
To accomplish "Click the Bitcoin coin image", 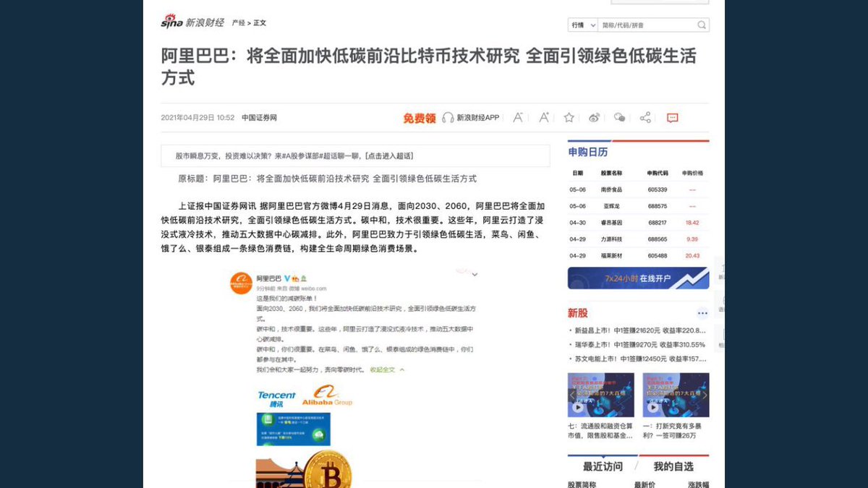I will click(x=328, y=470).
